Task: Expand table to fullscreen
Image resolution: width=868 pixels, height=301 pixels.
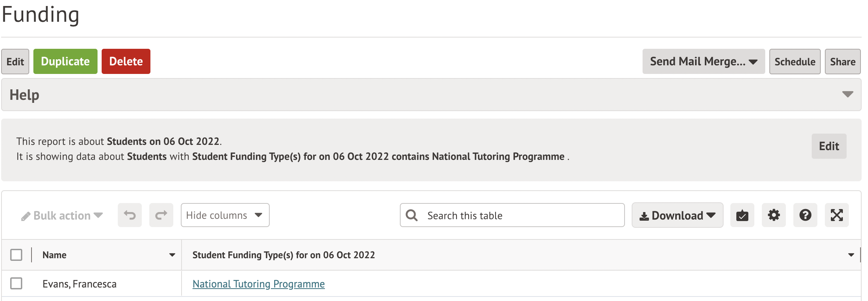Action: pos(836,215)
